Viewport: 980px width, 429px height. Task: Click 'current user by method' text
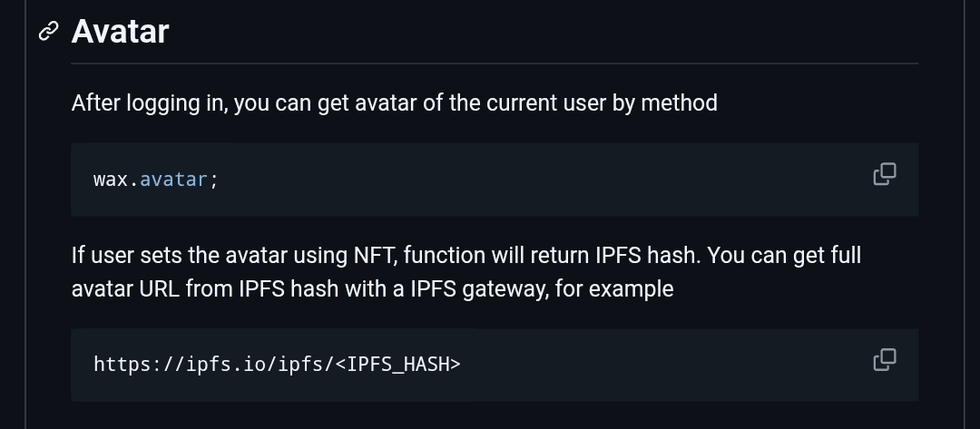point(602,103)
